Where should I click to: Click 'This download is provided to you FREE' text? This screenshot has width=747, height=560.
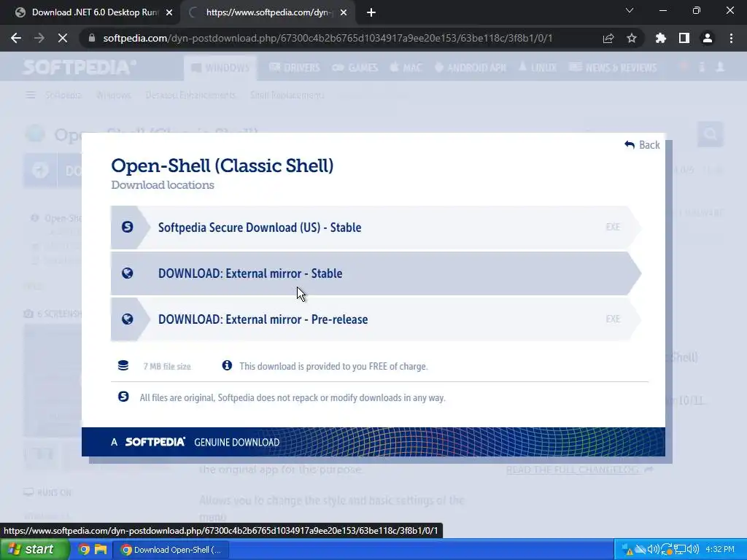[333, 366]
